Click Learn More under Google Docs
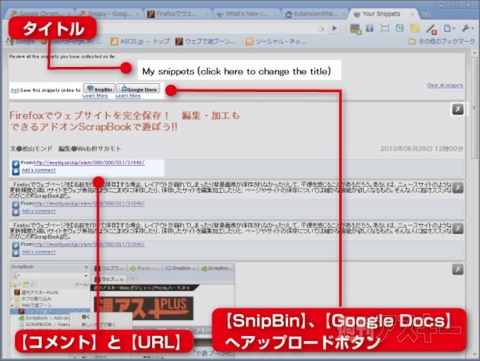480x361 pixels. (x=128, y=96)
